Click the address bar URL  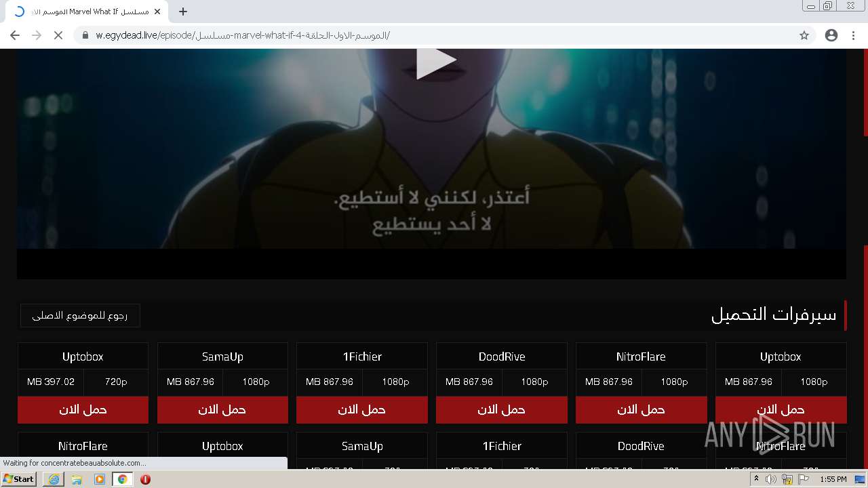click(241, 35)
